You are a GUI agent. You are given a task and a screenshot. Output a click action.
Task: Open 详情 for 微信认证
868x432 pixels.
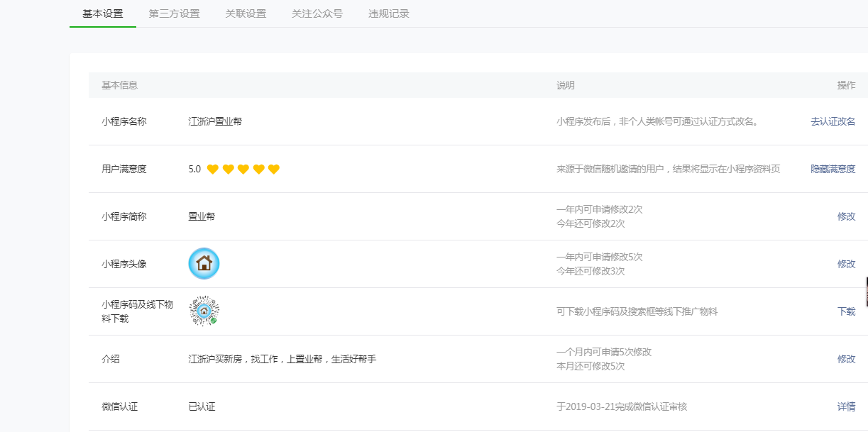[x=846, y=406]
